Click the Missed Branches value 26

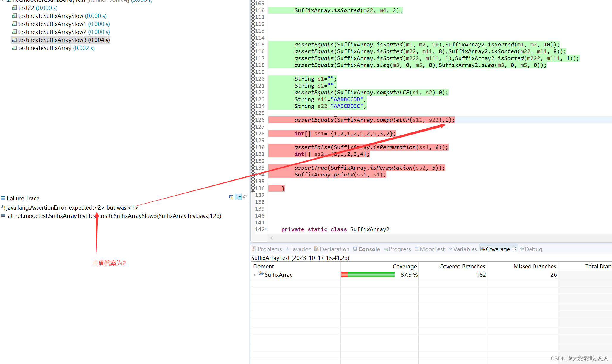pos(553,275)
